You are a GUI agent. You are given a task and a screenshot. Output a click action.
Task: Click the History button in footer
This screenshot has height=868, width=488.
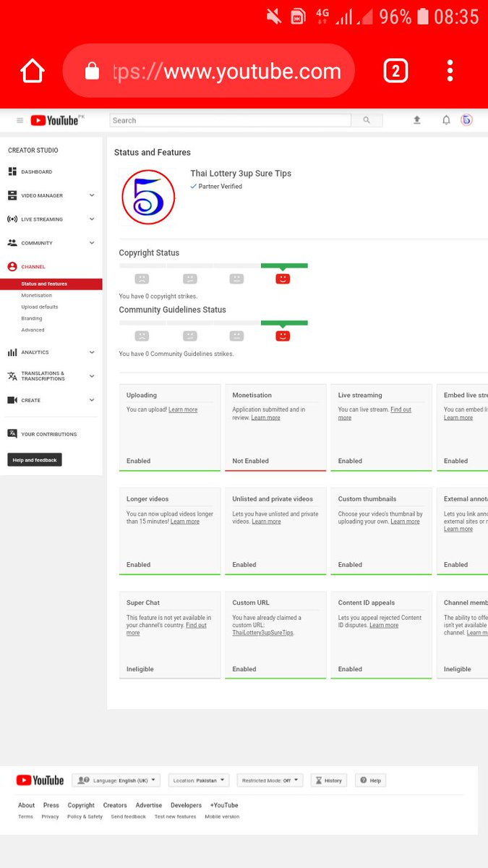[x=329, y=780]
